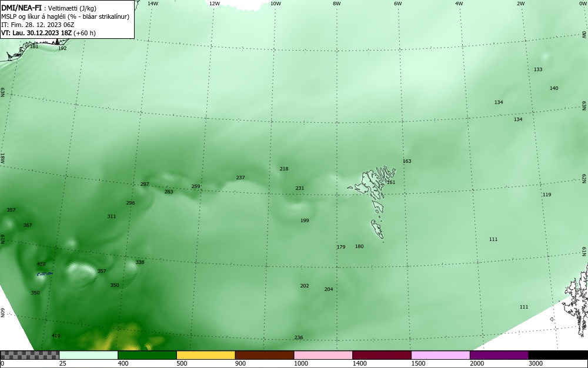Click the map value '419'
This screenshot has width=588, height=368.
coord(55,336)
